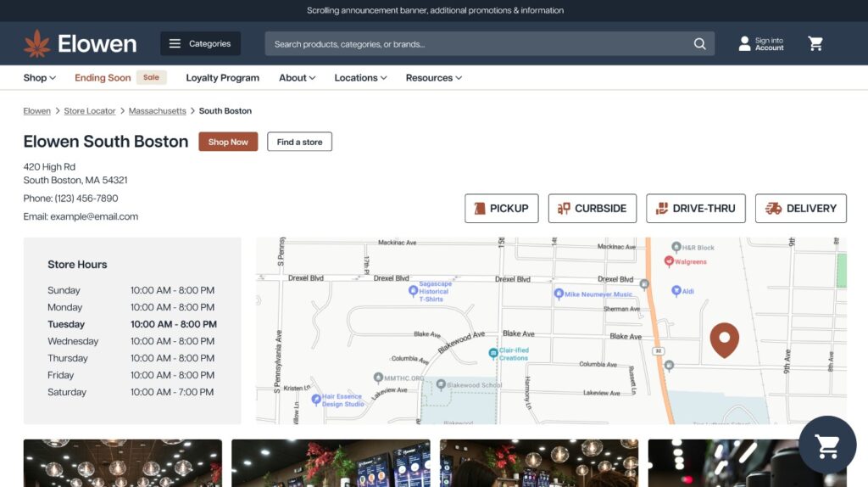The height and width of the screenshot is (487, 868).
Task: Open the second store photo thumbnail
Action: [331, 463]
